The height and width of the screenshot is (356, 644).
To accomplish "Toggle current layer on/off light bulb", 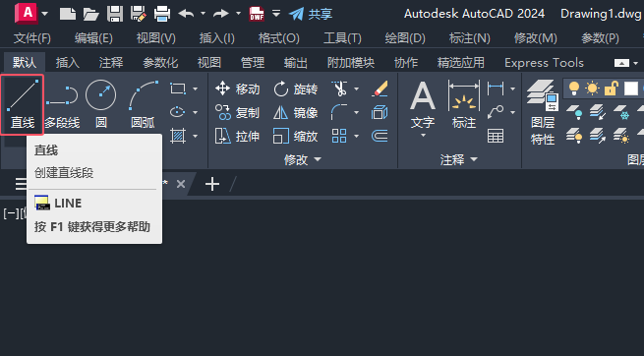I will coord(574,88).
